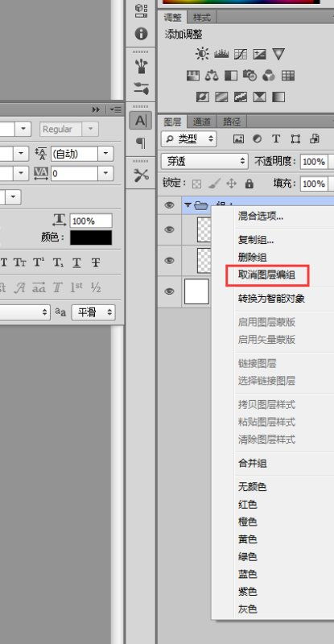Add a Vibrance adjustment (triangle icon)
Image resolution: width=334 pixels, height=644 pixels.
[x=278, y=54]
